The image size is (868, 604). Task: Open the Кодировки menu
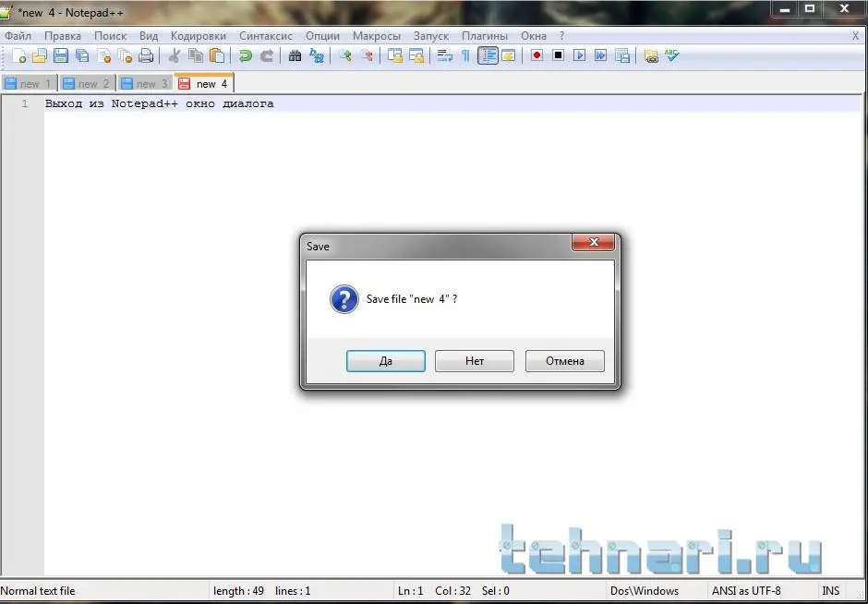(x=199, y=36)
